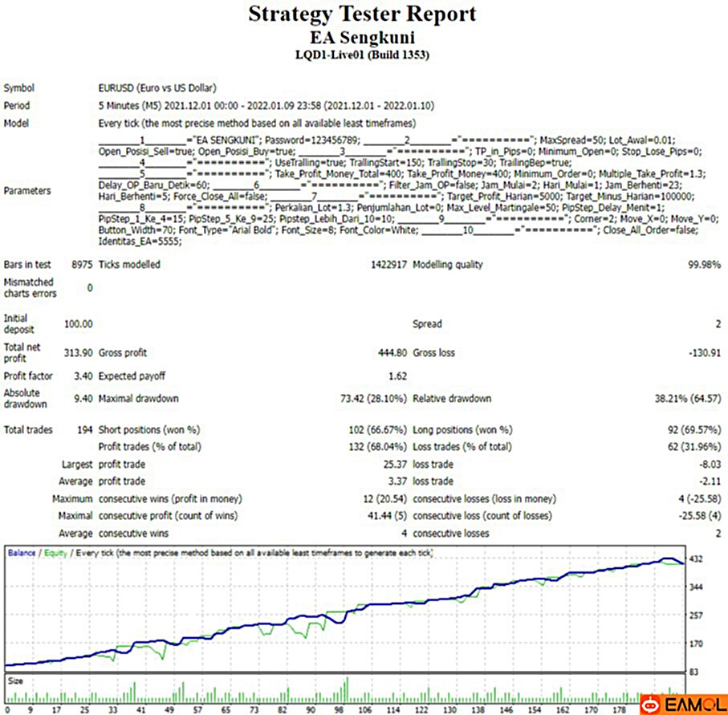The height and width of the screenshot is (715, 728).
Task: Select the profit trades value "132 (68.04%)"
Action: pyautogui.click(x=377, y=447)
